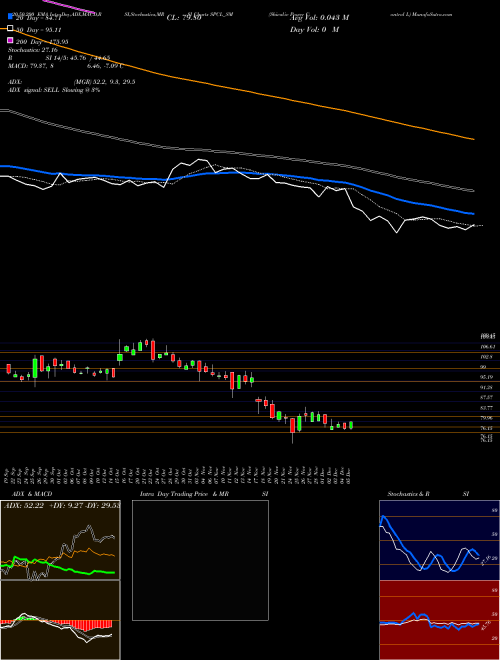This screenshot has height=660, width=500.
Task: Click the 'Avg Vol: 0.043 M' label
Action: pyautogui.click(x=319, y=18)
